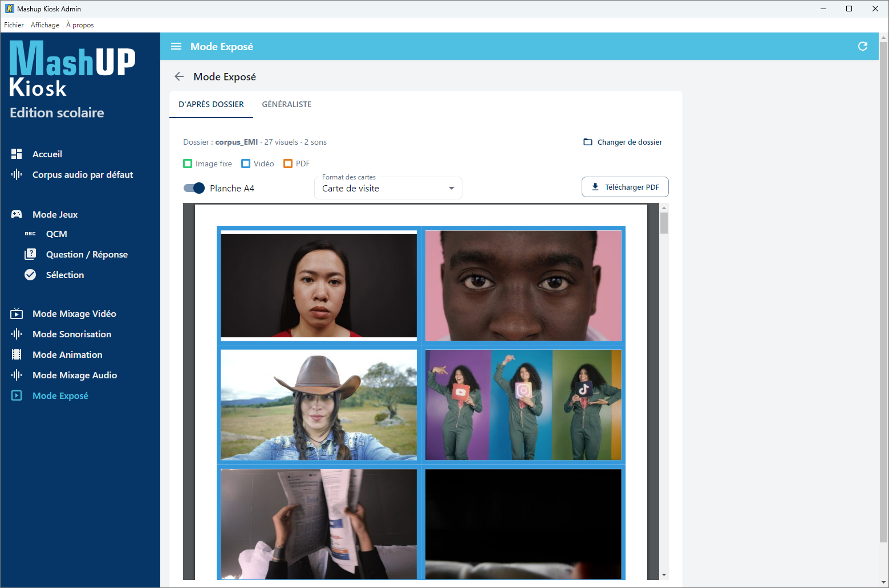This screenshot has height=588, width=889.
Task: Click the Mode Animation film icon
Action: 17,354
